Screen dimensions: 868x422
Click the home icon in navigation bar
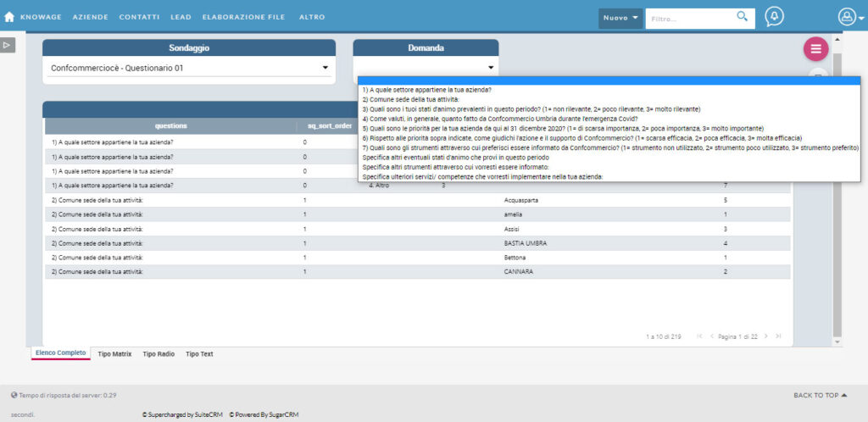point(9,17)
